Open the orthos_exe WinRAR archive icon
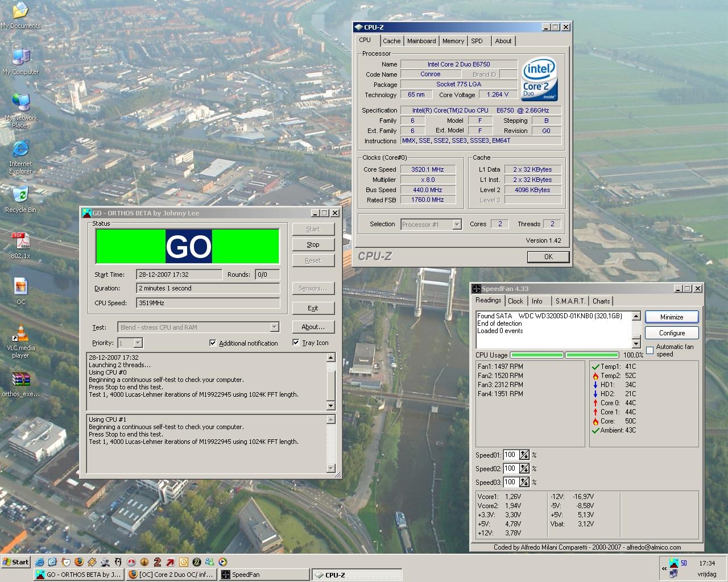 (x=20, y=380)
